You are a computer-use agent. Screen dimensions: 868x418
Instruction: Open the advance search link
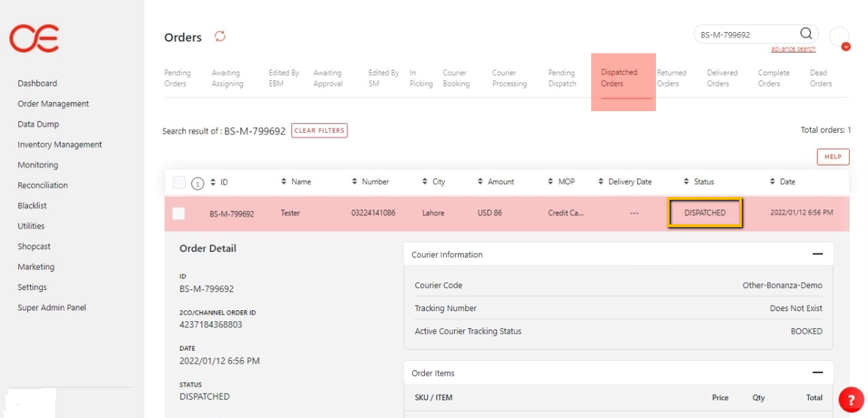pyautogui.click(x=793, y=49)
